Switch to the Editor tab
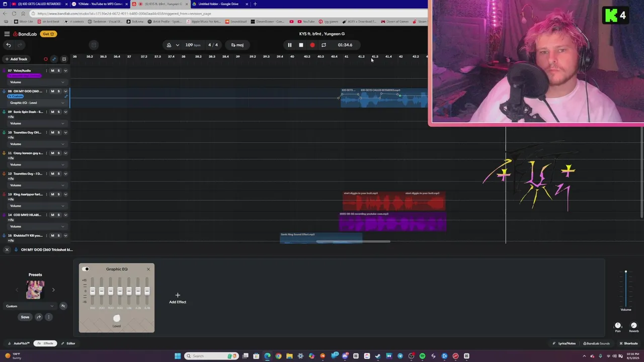Image resolution: width=644 pixels, height=362 pixels. point(68,343)
